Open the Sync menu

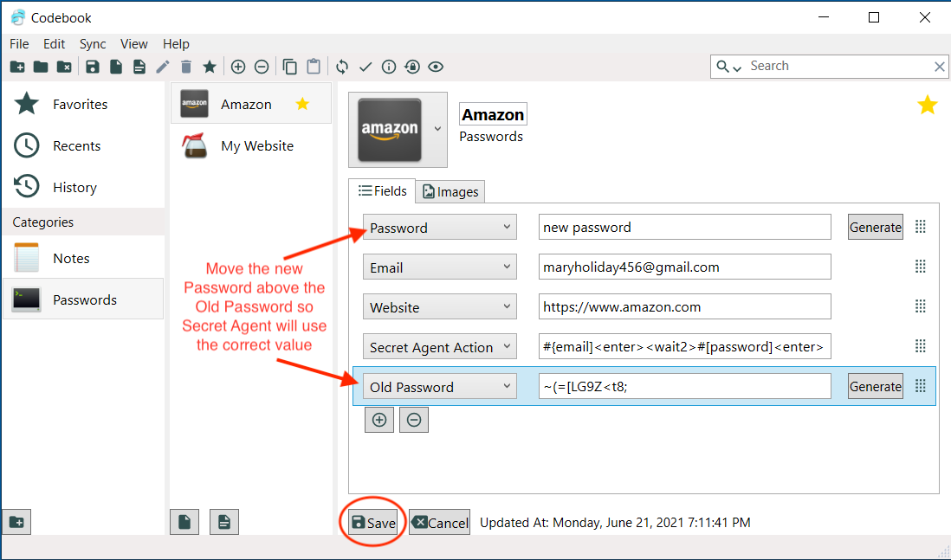point(93,43)
